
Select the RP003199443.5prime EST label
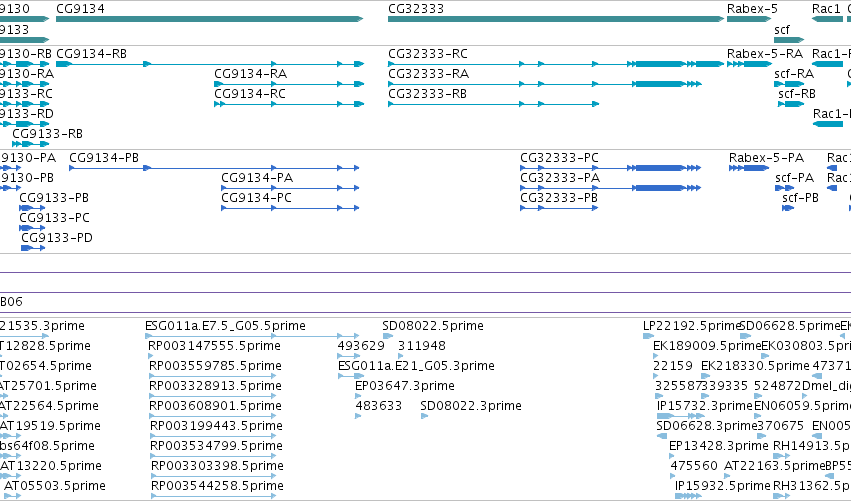pyautogui.click(x=216, y=426)
